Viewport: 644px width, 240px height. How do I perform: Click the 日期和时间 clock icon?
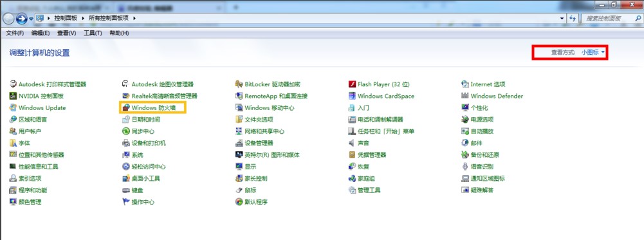[x=125, y=120]
